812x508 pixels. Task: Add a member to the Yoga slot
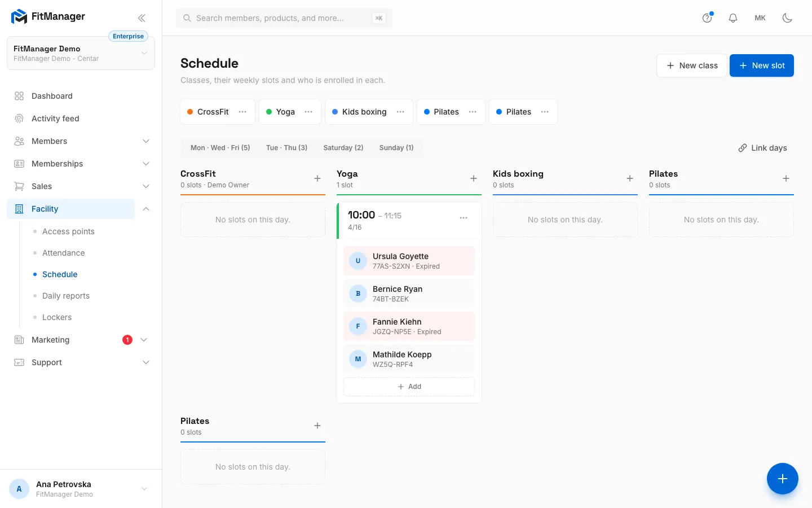[409, 387]
